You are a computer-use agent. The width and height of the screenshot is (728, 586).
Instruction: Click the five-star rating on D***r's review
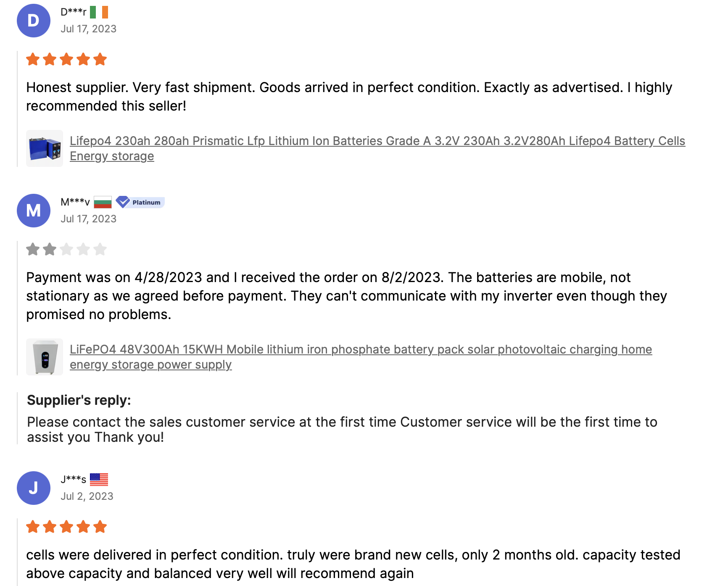66,59
